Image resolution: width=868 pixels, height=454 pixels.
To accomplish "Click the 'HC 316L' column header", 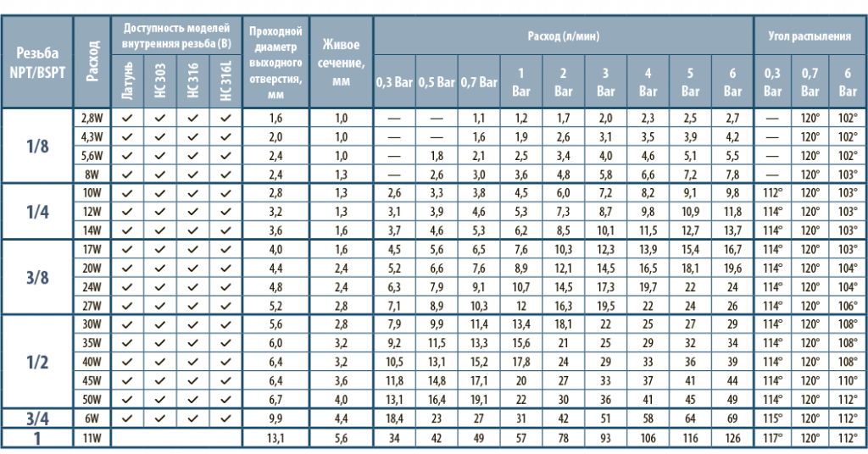I will [225, 80].
